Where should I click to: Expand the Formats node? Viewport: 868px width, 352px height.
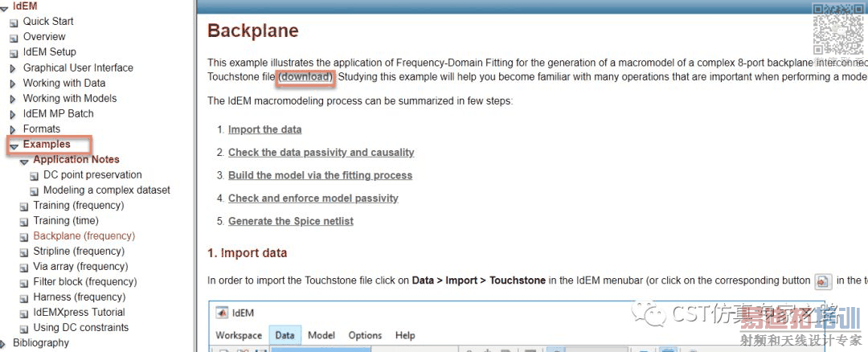(14, 130)
